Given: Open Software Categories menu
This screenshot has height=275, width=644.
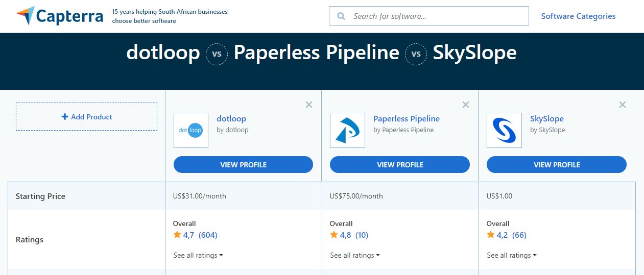Looking at the screenshot, I should [578, 16].
